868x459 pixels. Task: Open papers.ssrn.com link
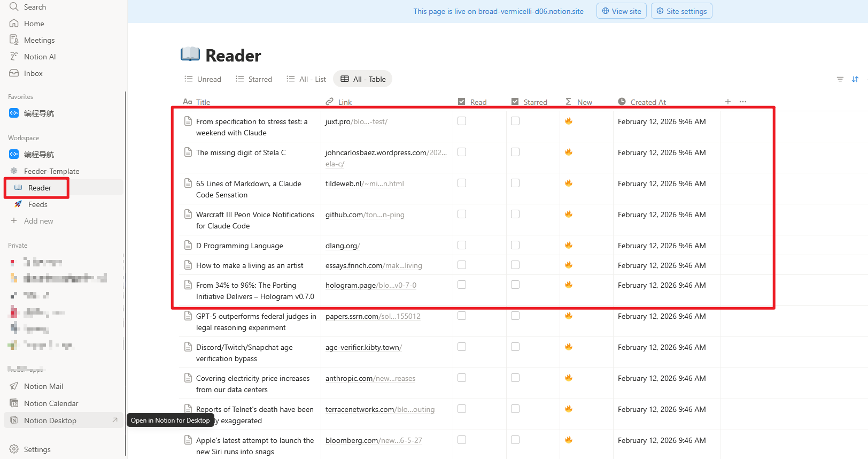373,316
